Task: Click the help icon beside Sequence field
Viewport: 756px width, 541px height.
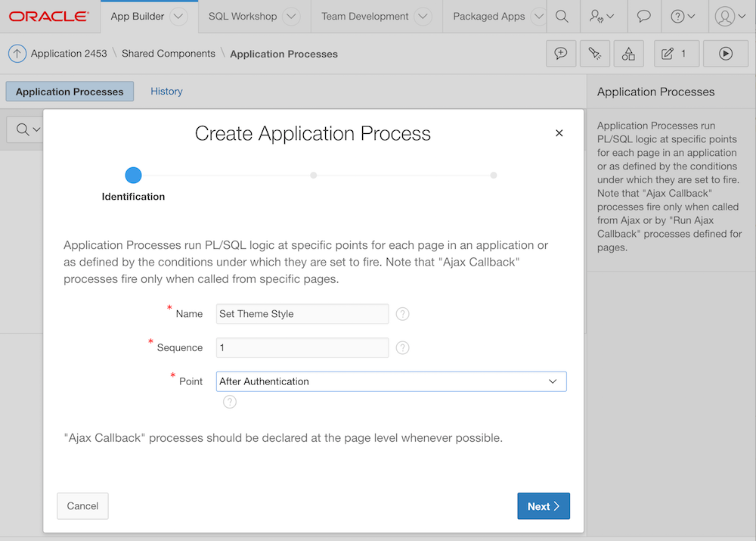Action: 403,348
